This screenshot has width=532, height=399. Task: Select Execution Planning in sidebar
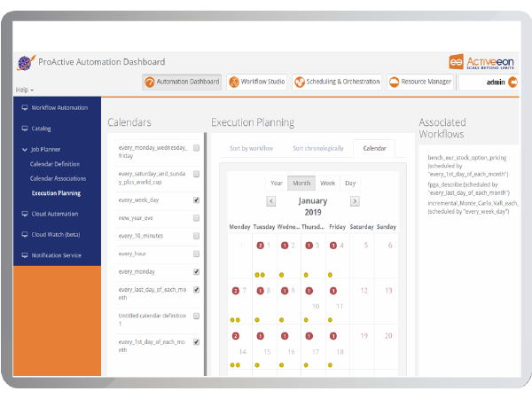(56, 193)
